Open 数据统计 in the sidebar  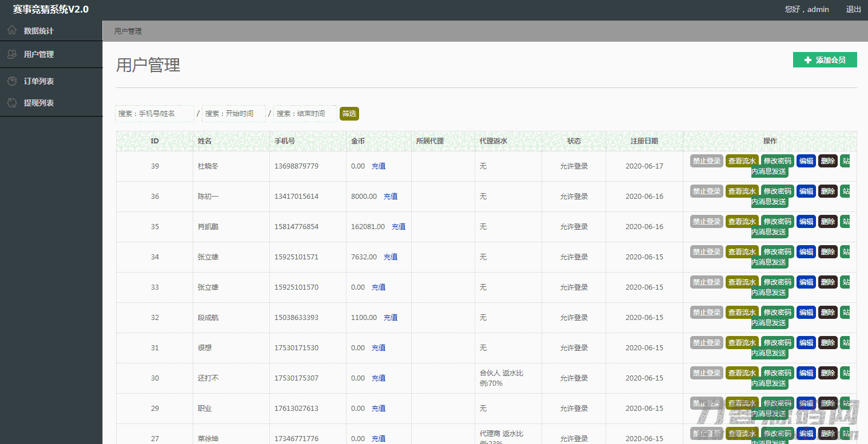39,31
